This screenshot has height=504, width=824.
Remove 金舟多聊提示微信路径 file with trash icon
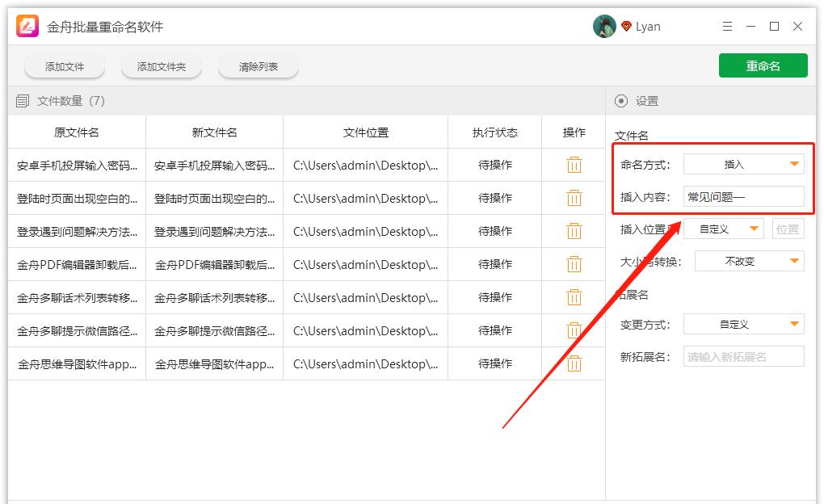(x=574, y=330)
